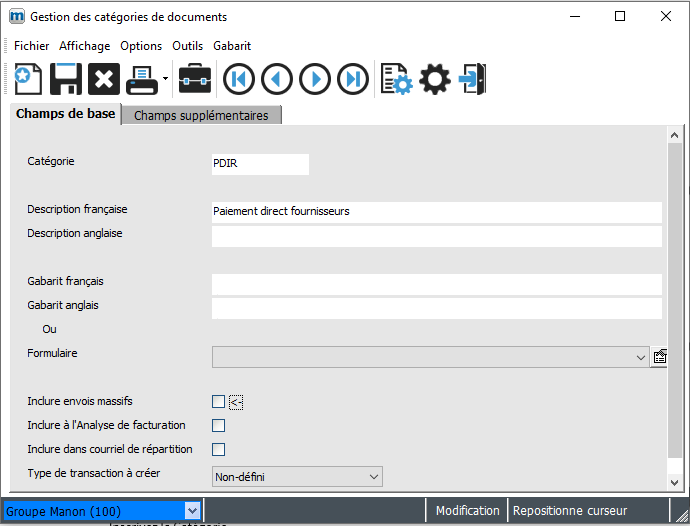Image resolution: width=690 pixels, height=526 pixels.
Task: Open the Groupe Manon (100) dropdown
Action: coord(193,511)
